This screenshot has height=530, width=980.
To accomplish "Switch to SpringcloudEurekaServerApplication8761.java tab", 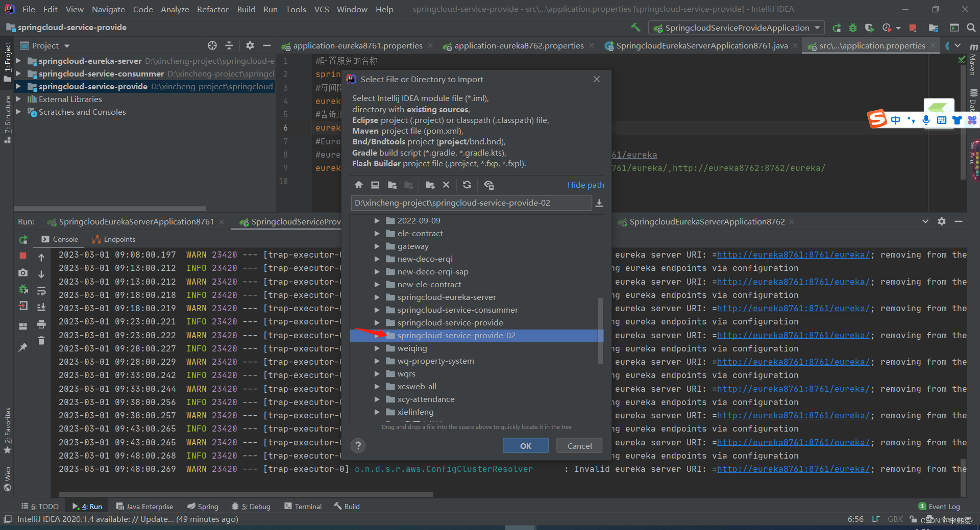I will tap(702, 45).
